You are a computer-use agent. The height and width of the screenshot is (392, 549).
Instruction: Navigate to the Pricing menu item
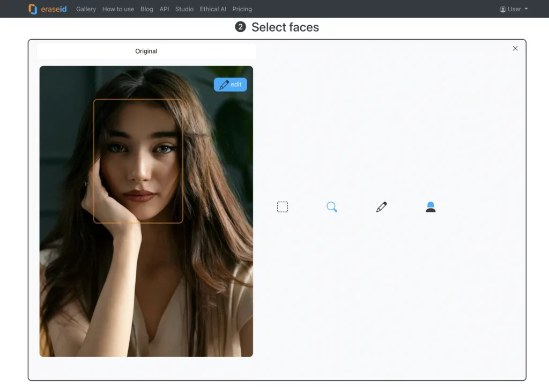[242, 9]
